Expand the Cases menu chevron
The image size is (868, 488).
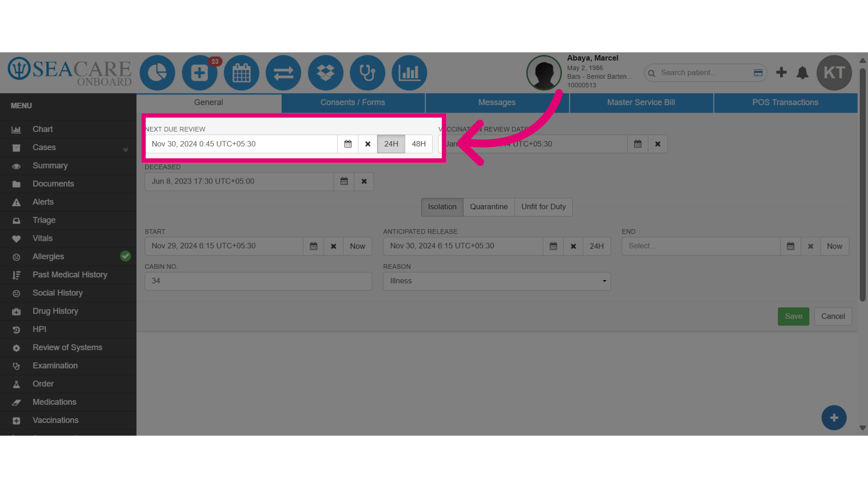[125, 150]
